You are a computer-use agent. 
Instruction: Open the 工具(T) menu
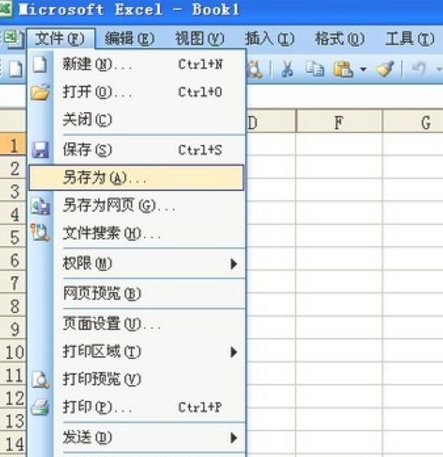[x=410, y=39]
